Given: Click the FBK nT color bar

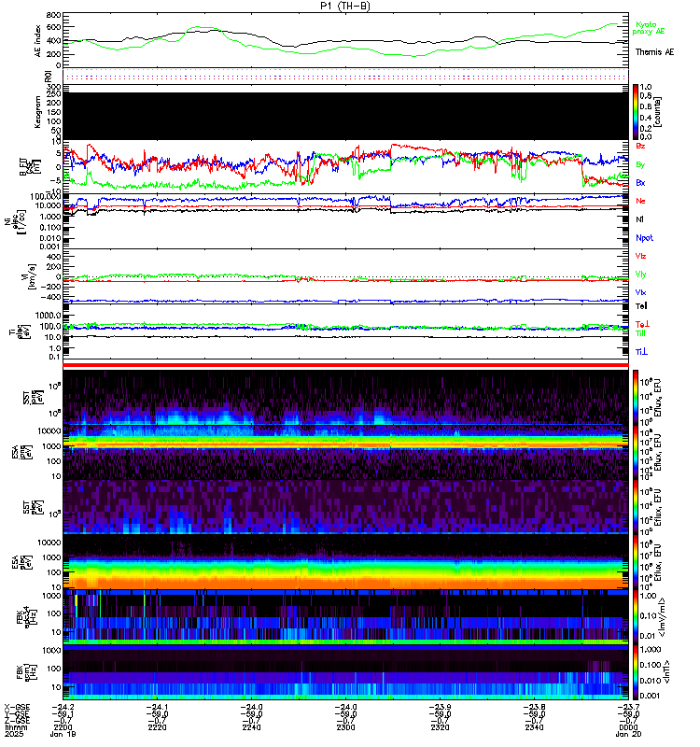Looking at the screenshot, I should pos(636,672).
